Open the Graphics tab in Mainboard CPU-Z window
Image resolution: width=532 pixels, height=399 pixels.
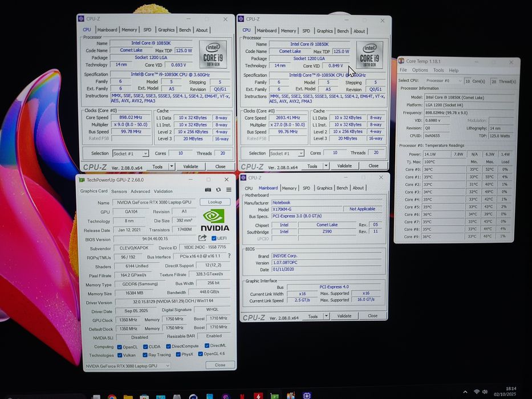pyautogui.click(x=324, y=188)
